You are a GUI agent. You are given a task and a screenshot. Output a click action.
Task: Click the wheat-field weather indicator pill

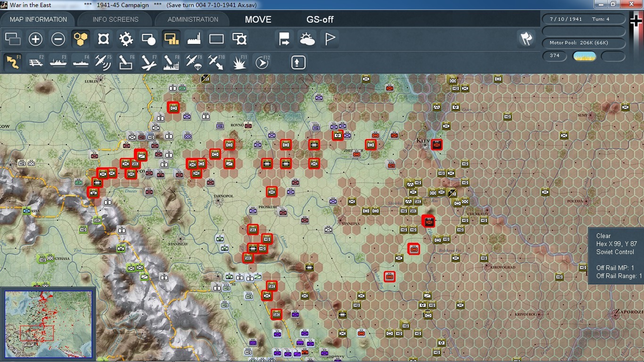click(x=584, y=56)
